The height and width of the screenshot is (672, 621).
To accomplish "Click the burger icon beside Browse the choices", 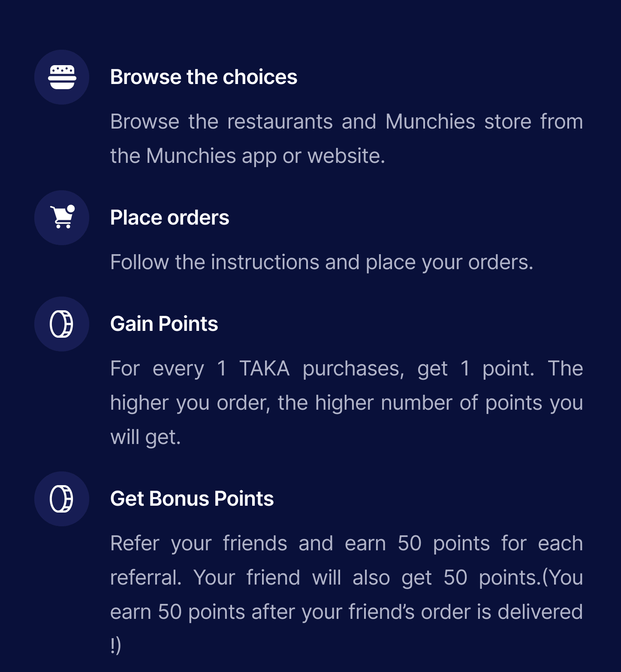I will pos(62,77).
